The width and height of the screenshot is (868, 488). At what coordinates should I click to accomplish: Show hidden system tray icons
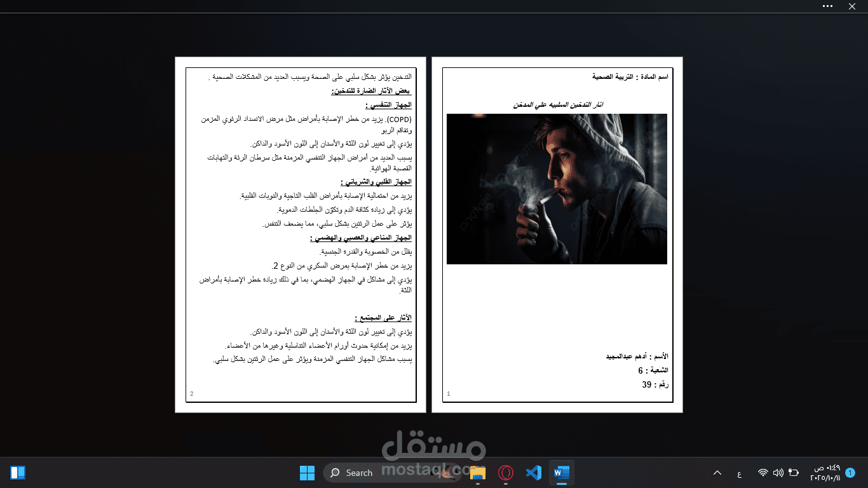pyautogui.click(x=717, y=473)
